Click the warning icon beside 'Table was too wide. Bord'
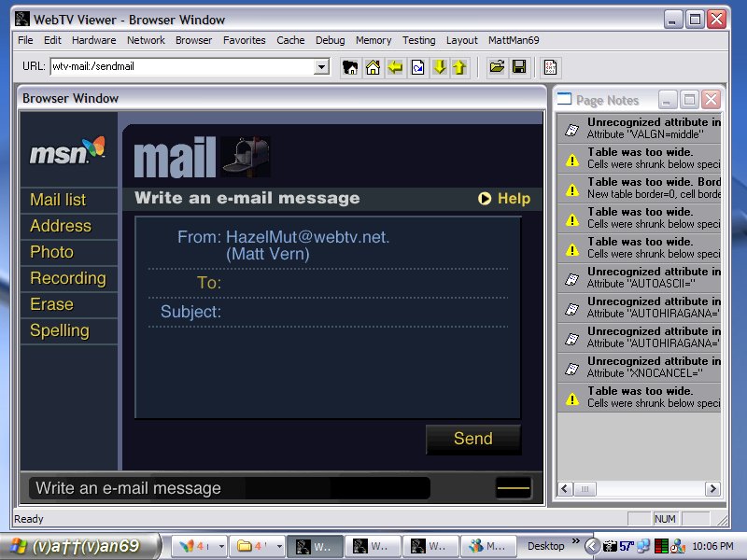The width and height of the screenshot is (747, 560). pyautogui.click(x=571, y=189)
